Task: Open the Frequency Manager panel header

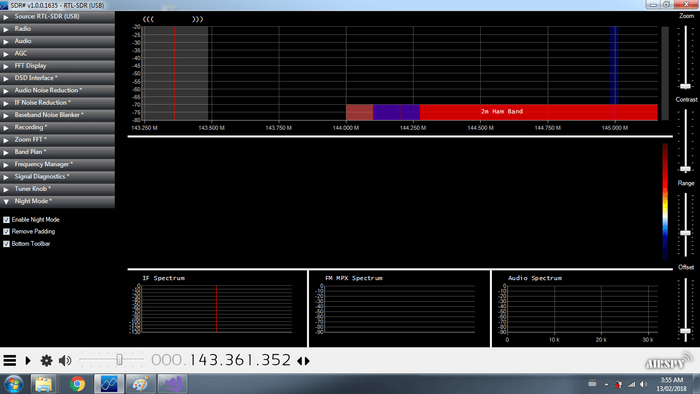Action: click(57, 164)
